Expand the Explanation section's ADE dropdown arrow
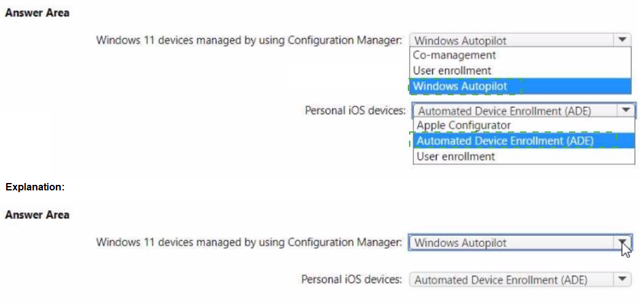Viewport: 644px width, 304px height. [623, 279]
